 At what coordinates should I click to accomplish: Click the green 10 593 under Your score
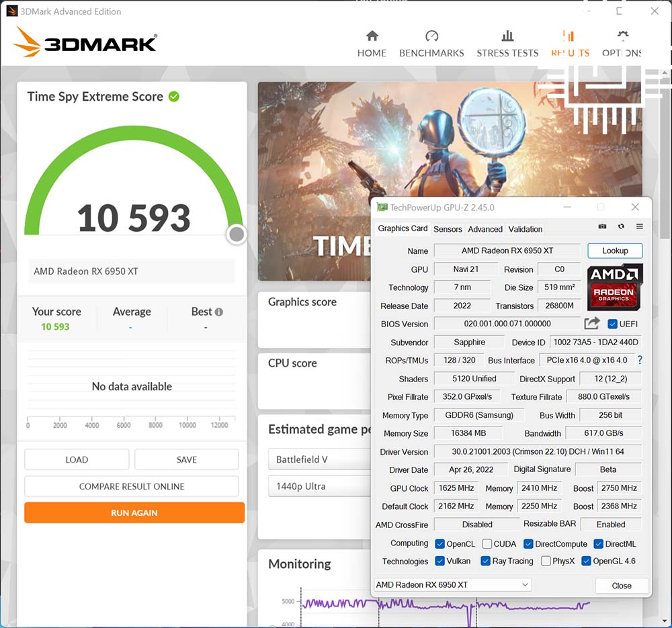click(55, 327)
